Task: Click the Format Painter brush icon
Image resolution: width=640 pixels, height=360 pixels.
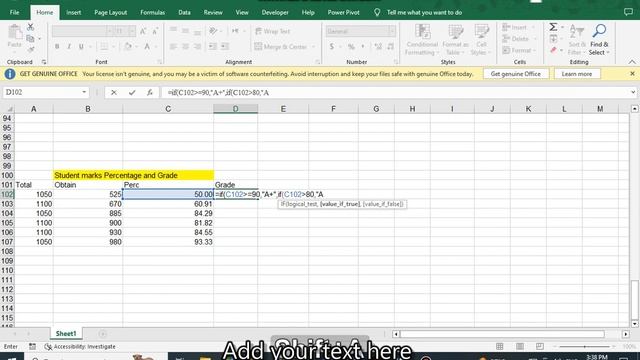Action: pos(31,50)
